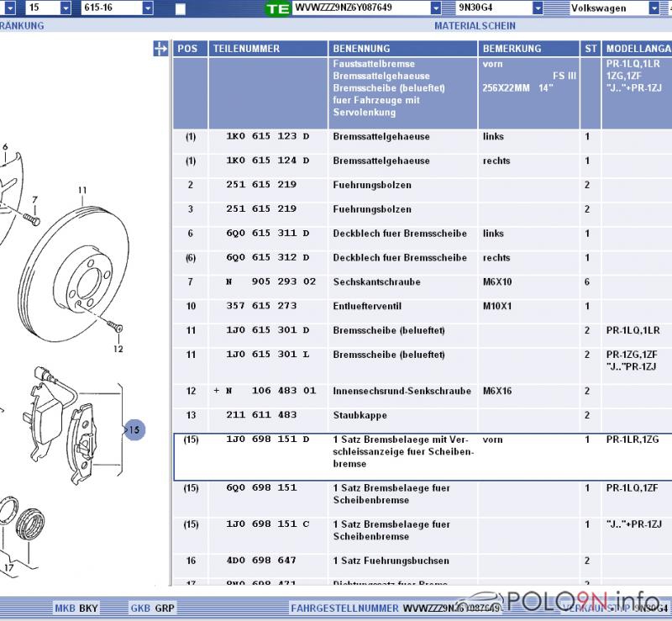Click "Fuehrungsbolzen" in the position 3 row

[x=372, y=209]
